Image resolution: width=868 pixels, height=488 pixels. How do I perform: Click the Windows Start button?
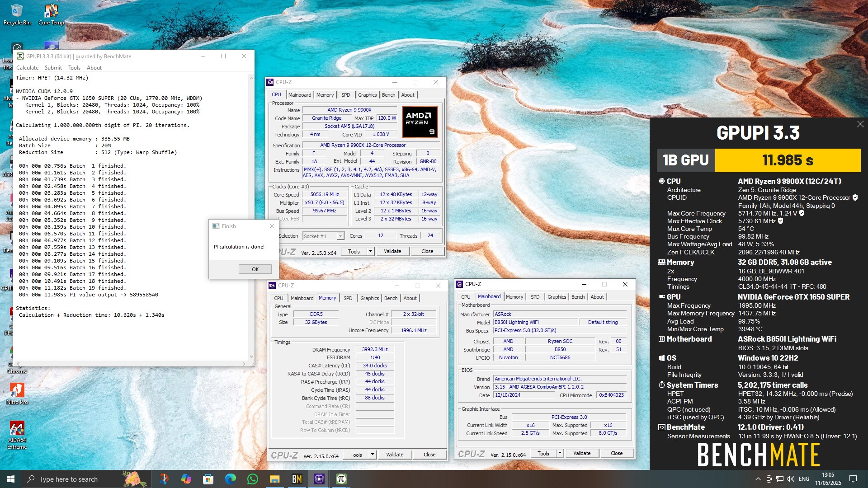[11, 479]
